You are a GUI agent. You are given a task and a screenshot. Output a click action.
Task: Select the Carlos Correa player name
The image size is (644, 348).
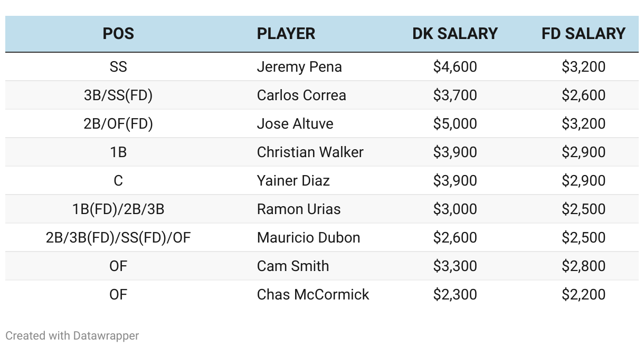click(301, 95)
